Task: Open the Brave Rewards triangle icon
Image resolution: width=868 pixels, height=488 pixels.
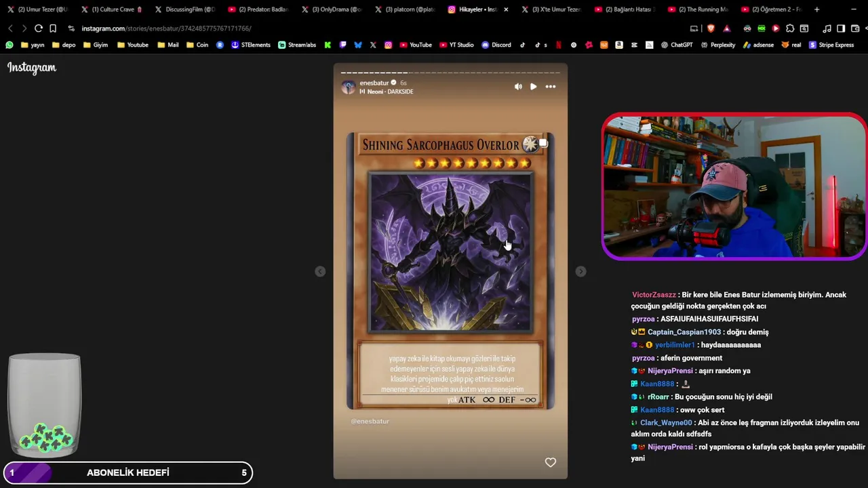Action: 727,28
